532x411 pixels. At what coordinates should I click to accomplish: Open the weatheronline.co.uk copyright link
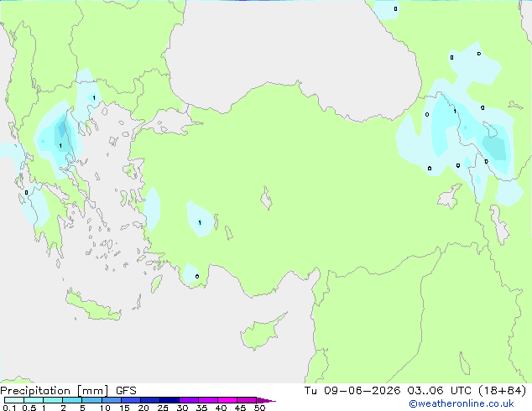461,403
